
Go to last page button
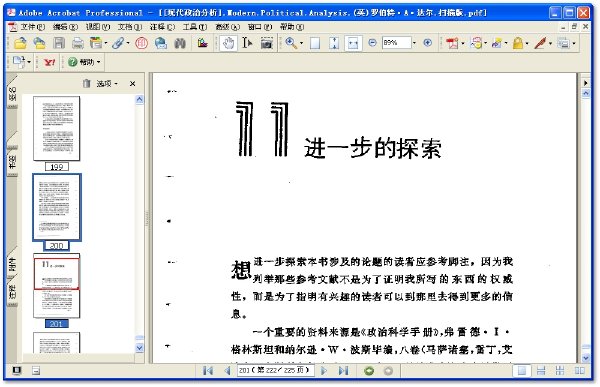click(x=344, y=371)
